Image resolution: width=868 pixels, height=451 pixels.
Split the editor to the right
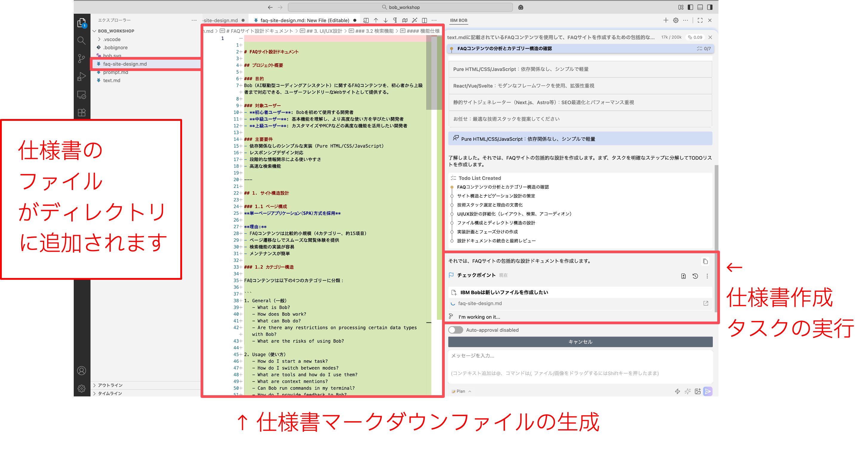coord(424,20)
